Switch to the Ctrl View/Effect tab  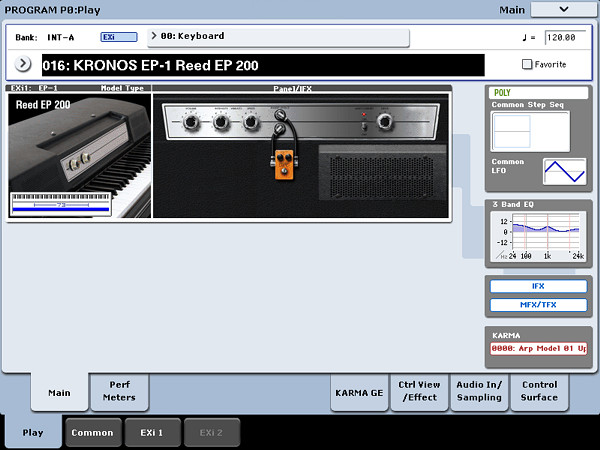419,391
